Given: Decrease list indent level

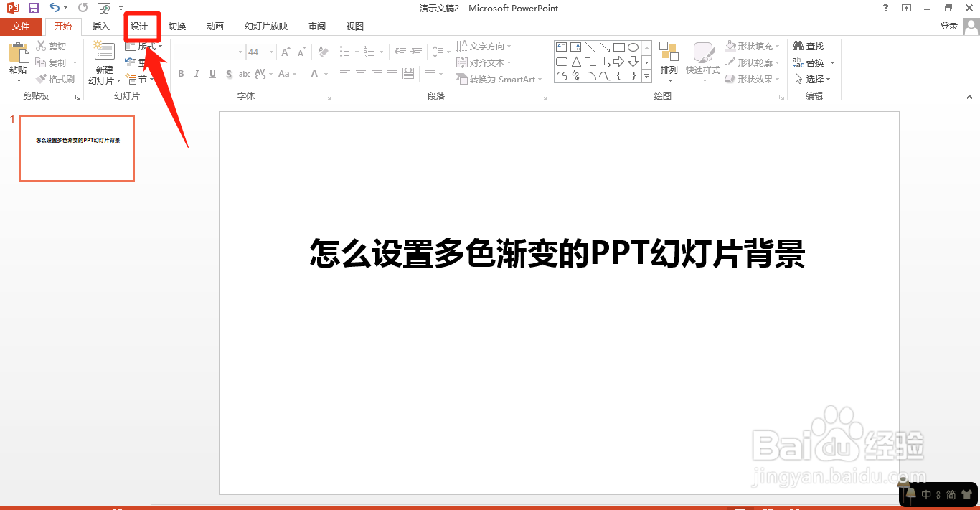Looking at the screenshot, I should (x=400, y=52).
